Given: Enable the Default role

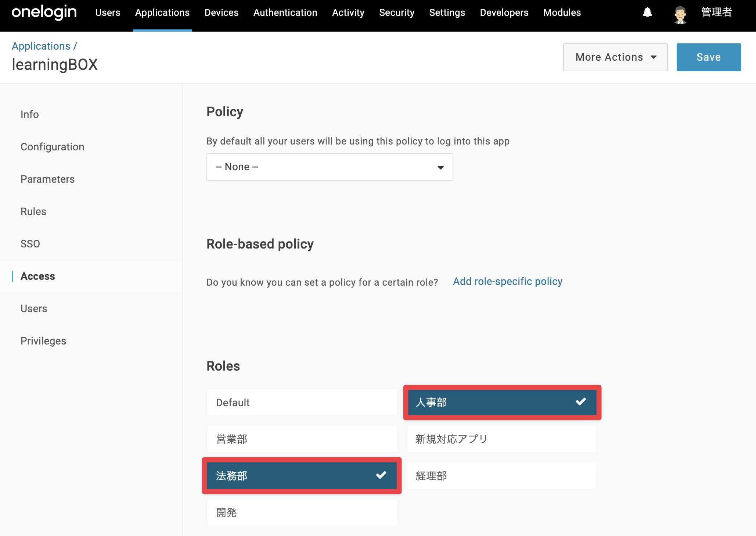Looking at the screenshot, I should pos(302,402).
